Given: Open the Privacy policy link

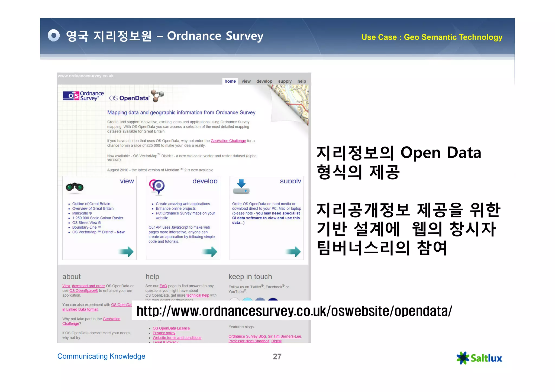Looking at the screenshot, I should [x=164, y=333].
